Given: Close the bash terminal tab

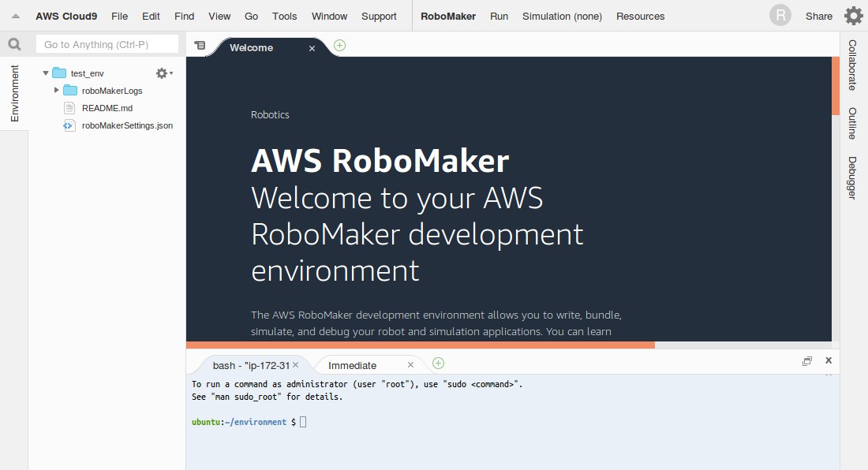Looking at the screenshot, I should coord(296,365).
